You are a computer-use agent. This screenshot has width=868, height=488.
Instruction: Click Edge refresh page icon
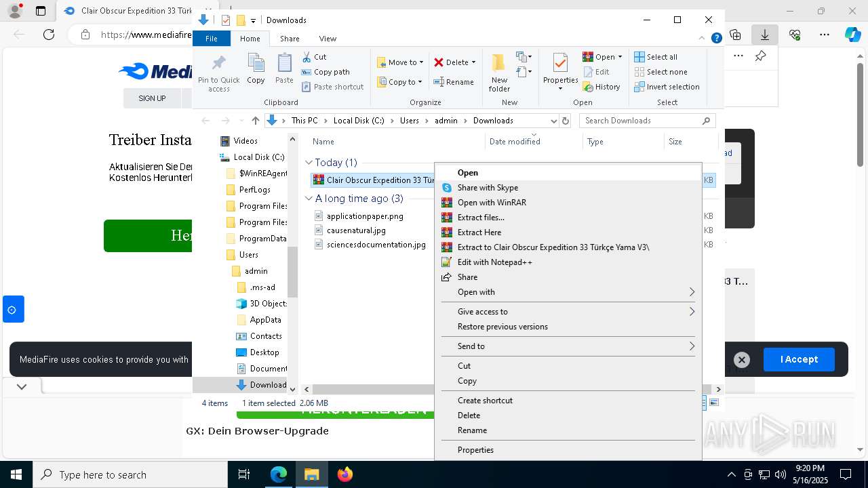[x=49, y=35]
